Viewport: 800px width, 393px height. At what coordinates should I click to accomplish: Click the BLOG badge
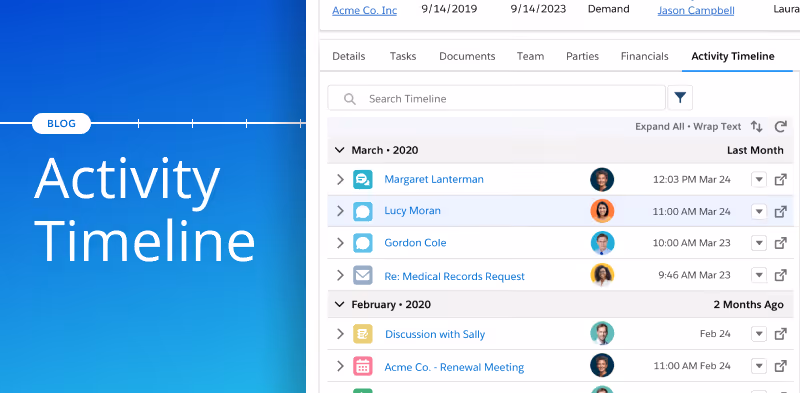tap(61, 123)
